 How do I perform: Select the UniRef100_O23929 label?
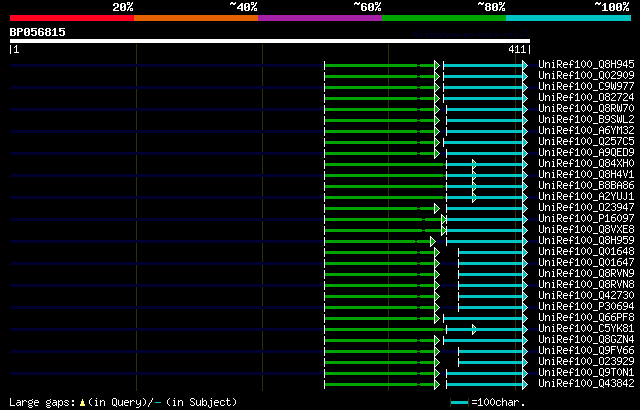tap(586, 362)
